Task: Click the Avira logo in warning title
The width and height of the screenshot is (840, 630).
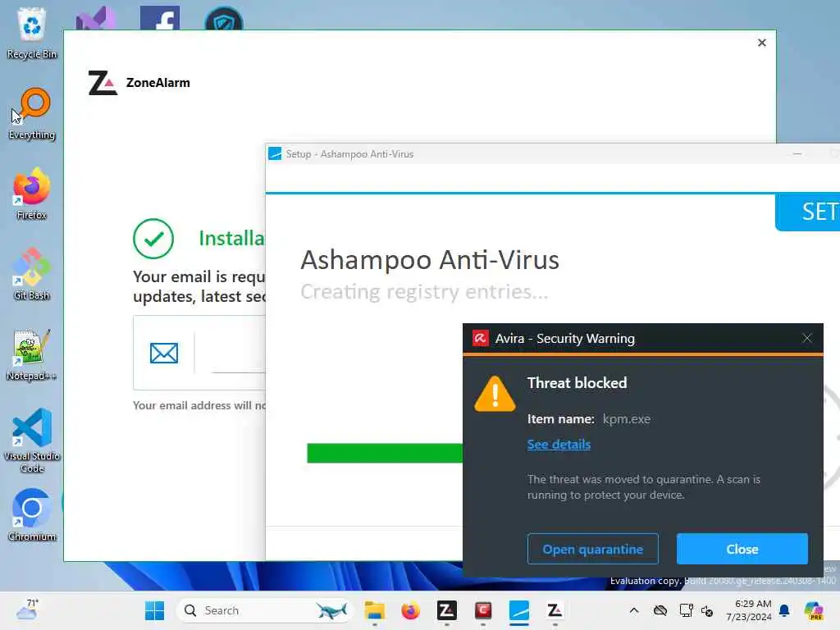Action: (480, 338)
